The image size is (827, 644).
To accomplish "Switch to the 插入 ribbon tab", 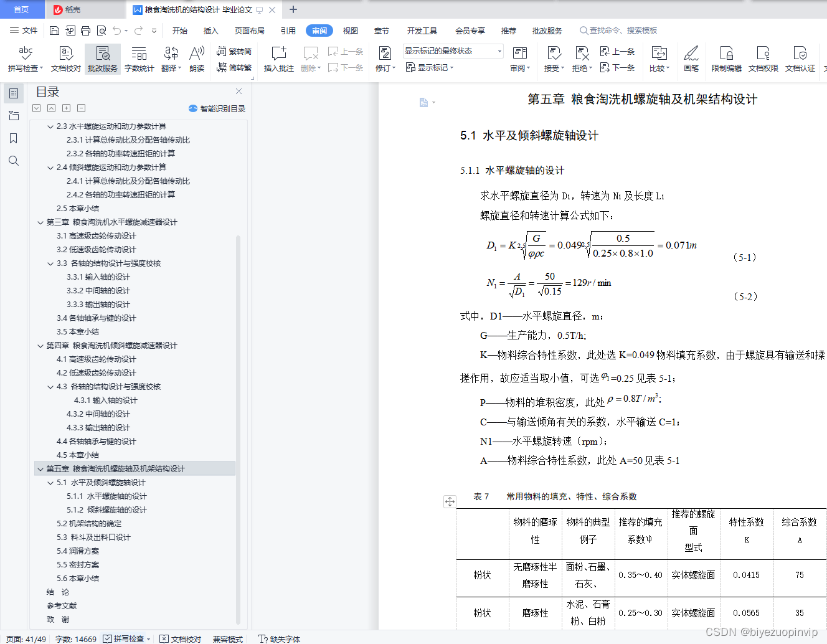I will pos(211,31).
